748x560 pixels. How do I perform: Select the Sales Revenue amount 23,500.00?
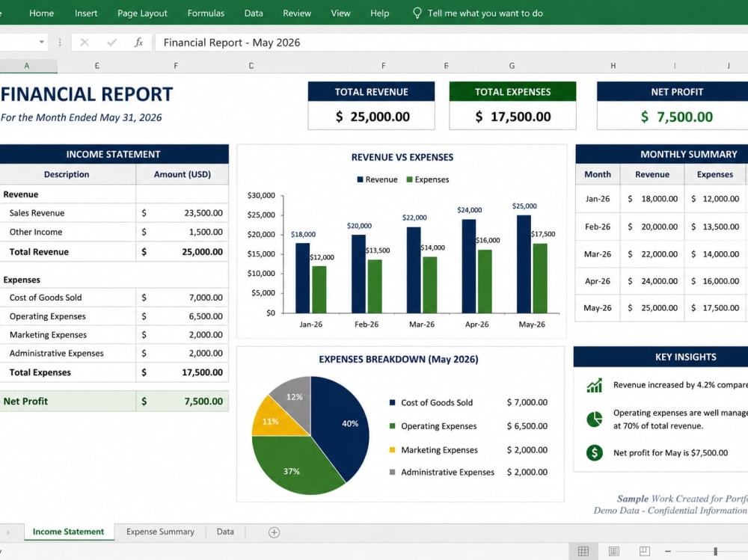tap(203, 213)
